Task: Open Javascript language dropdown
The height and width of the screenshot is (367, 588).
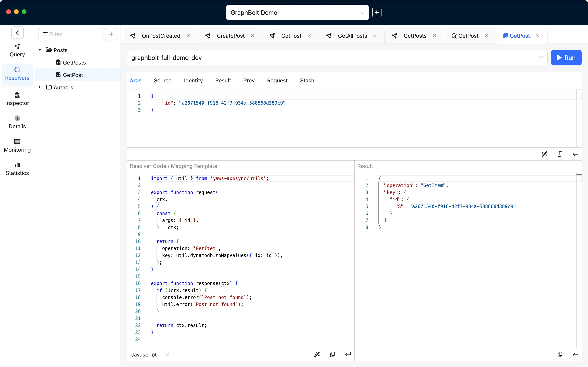Action: (150, 354)
